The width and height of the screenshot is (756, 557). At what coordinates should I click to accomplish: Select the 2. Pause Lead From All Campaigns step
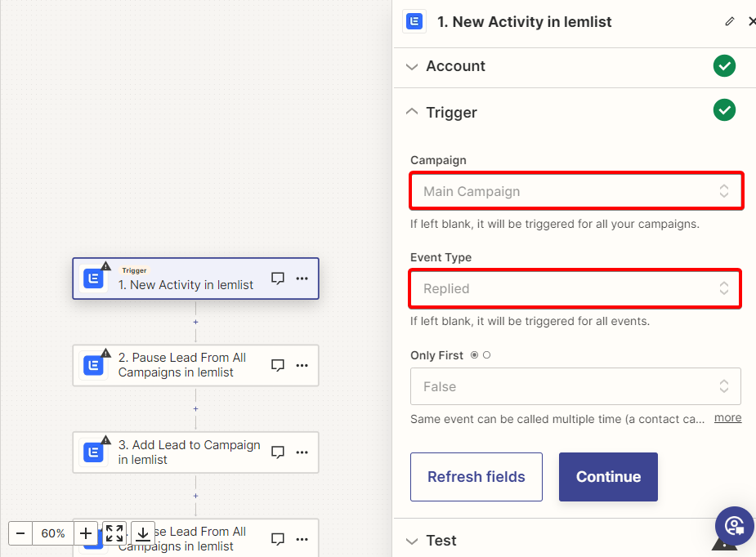click(196, 365)
